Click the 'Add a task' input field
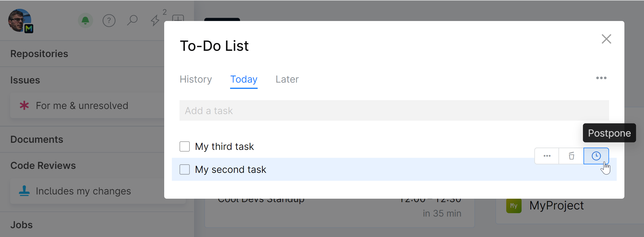The width and height of the screenshot is (644, 237). (x=394, y=110)
